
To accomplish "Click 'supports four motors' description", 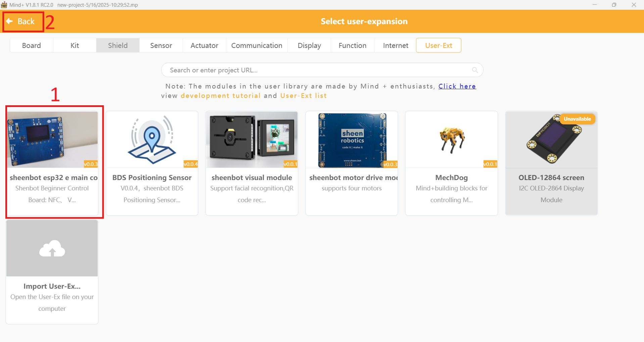I will click(x=352, y=188).
